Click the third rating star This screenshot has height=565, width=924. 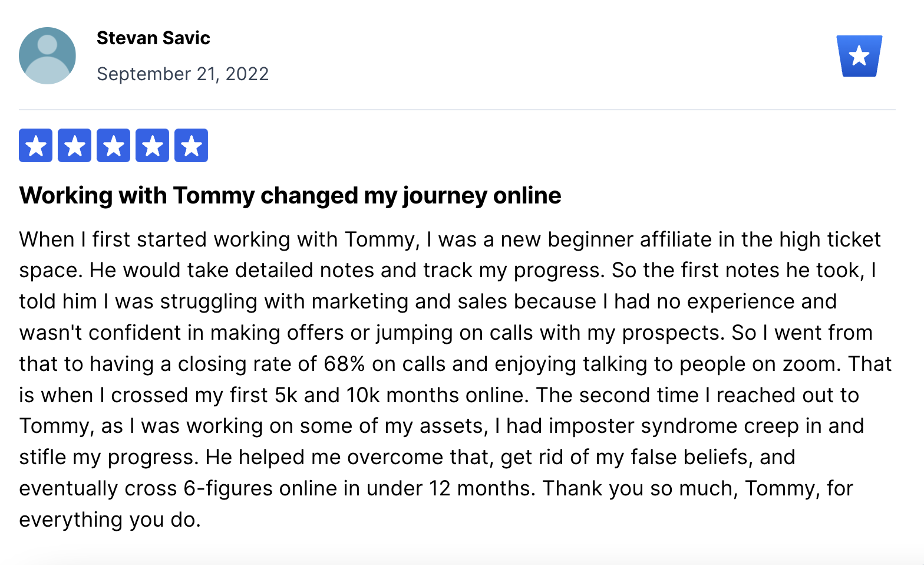pyautogui.click(x=113, y=145)
